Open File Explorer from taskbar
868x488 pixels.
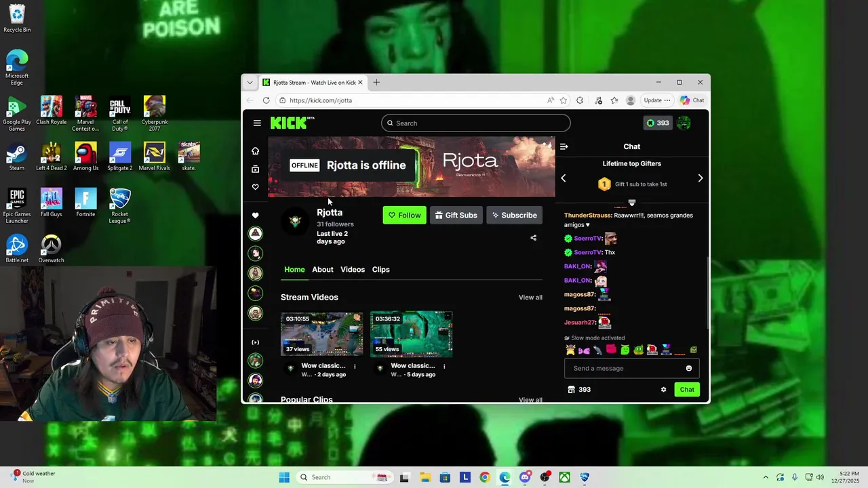point(425,477)
